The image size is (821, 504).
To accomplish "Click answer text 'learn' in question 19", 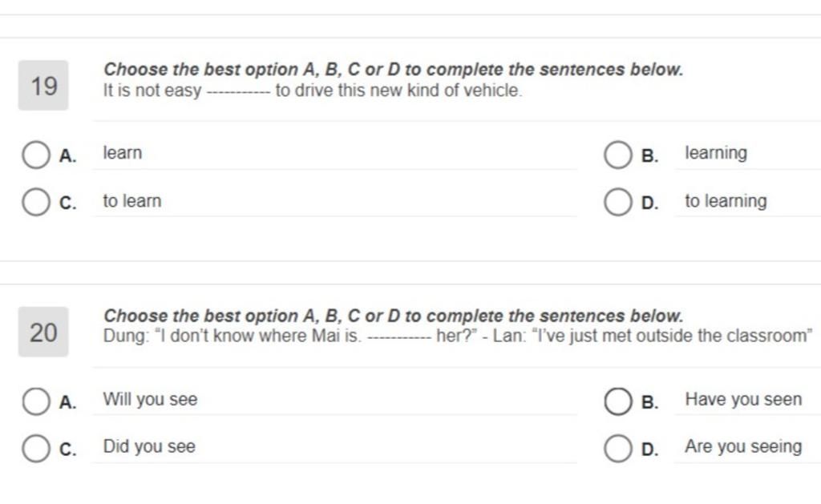I will 123,153.
